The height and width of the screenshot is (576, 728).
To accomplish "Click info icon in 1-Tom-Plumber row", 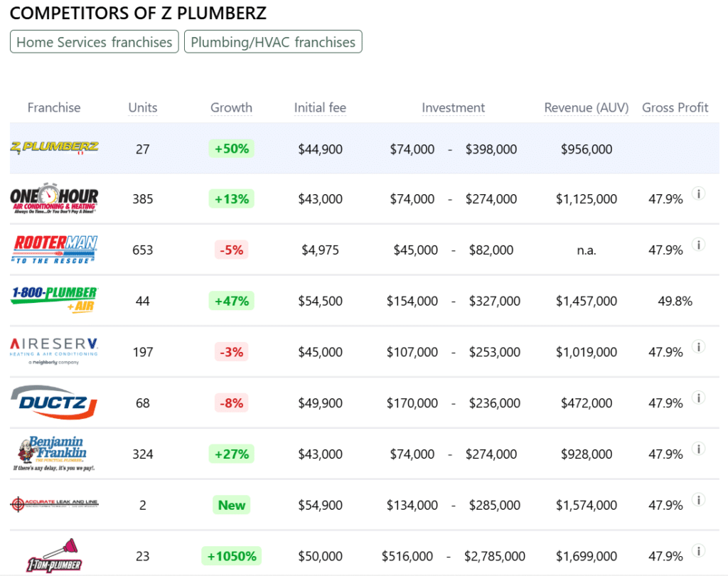I will click(699, 551).
